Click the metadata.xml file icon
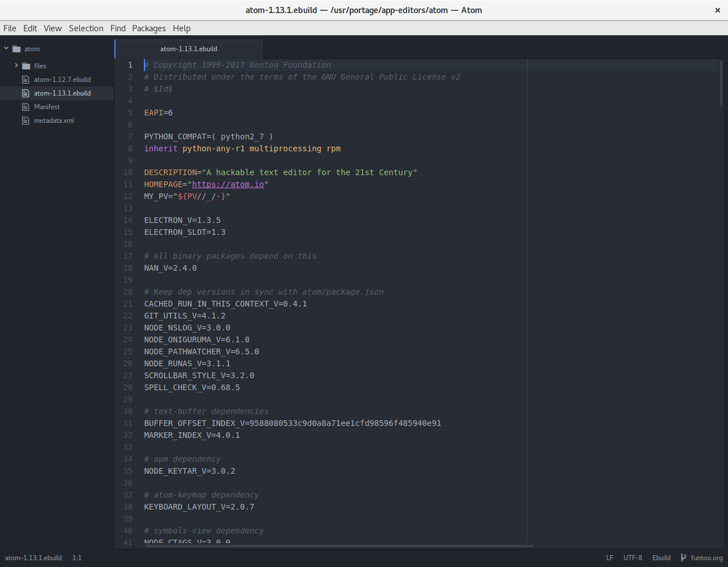This screenshot has width=728, height=567. point(25,121)
